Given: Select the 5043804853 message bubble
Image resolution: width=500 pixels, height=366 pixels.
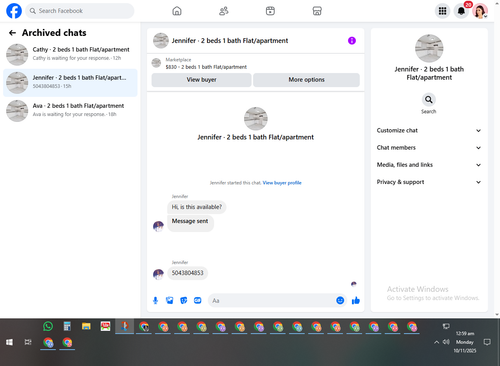Looking at the screenshot, I should pyautogui.click(x=187, y=273).
